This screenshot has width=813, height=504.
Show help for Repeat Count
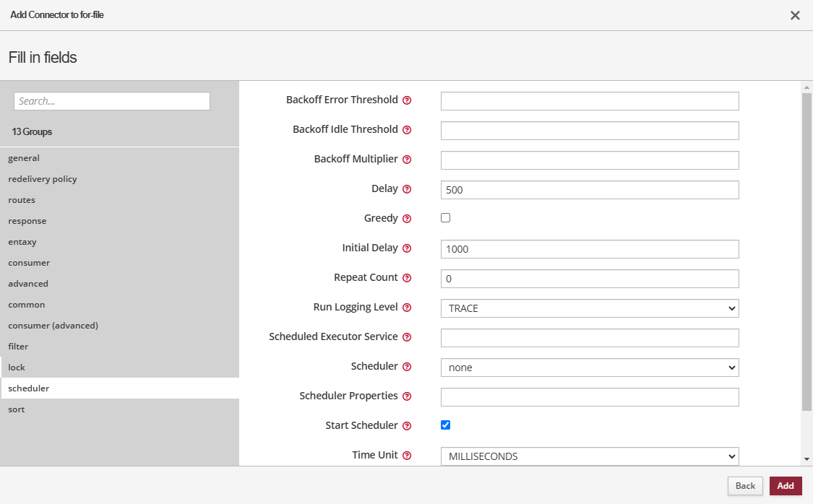click(x=407, y=278)
